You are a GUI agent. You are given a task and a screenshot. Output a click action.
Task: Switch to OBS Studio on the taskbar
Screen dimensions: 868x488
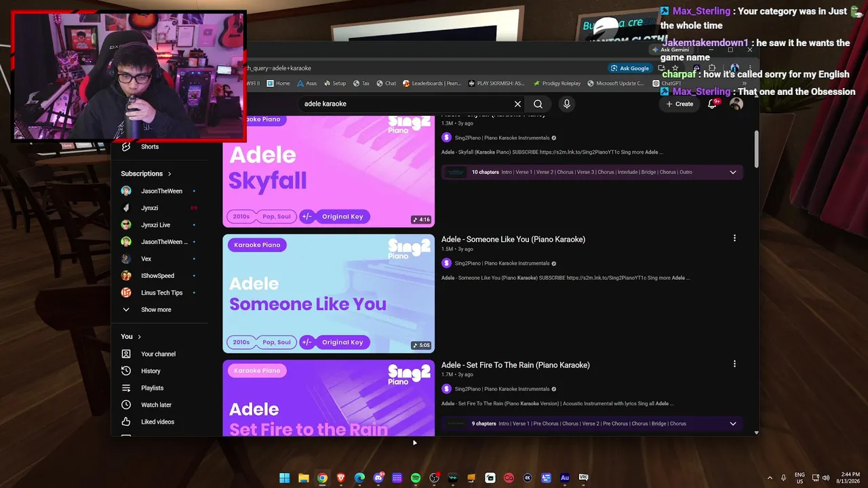coord(434,478)
